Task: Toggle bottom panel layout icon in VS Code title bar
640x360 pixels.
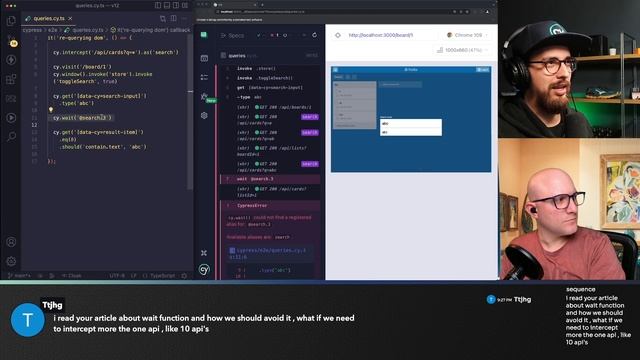Action: pos(167,5)
